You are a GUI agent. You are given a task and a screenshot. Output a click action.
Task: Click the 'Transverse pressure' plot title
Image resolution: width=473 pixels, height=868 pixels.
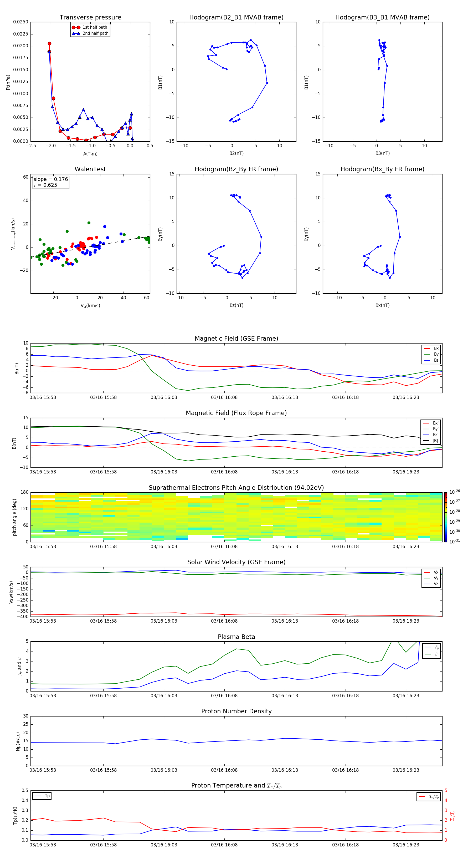pyautogui.click(x=90, y=18)
